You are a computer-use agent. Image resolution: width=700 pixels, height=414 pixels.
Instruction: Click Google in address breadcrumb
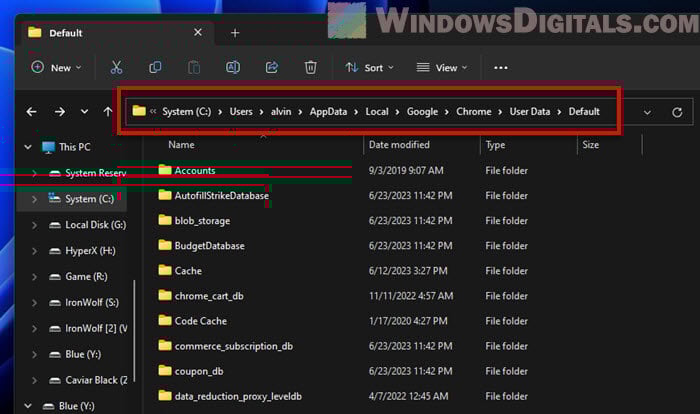pyautogui.click(x=422, y=112)
